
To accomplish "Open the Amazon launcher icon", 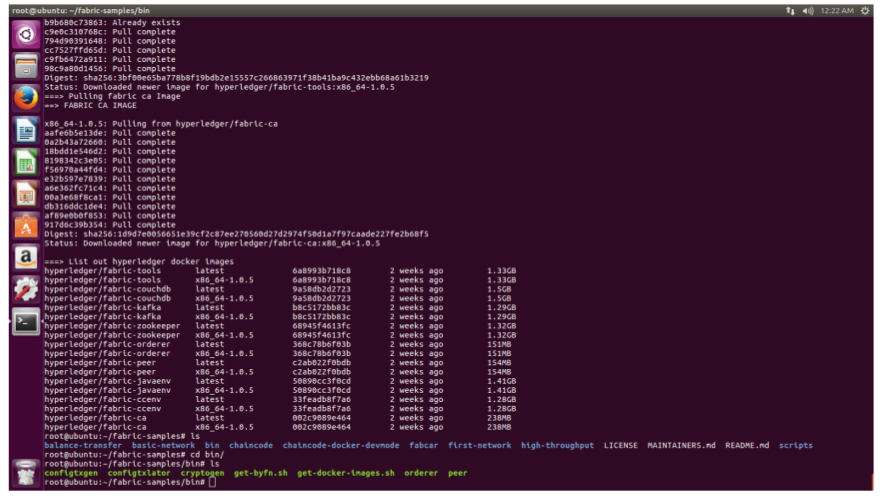I will [x=26, y=258].
